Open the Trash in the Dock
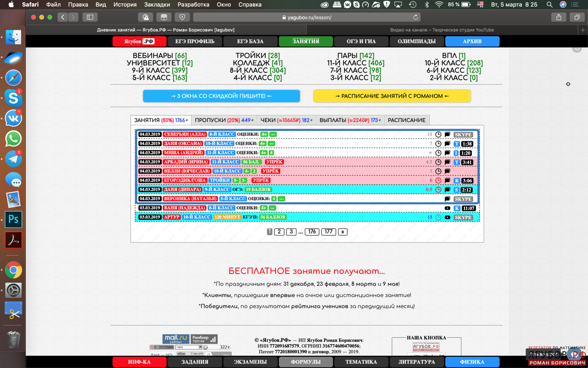This screenshot has width=588, height=368. tap(13, 339)
